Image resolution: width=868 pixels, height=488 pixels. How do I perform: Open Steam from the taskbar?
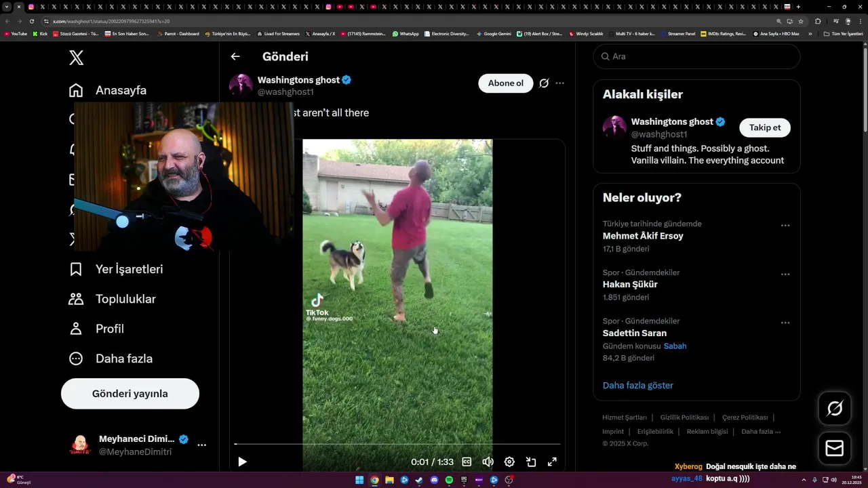click(x=419, y=481)
